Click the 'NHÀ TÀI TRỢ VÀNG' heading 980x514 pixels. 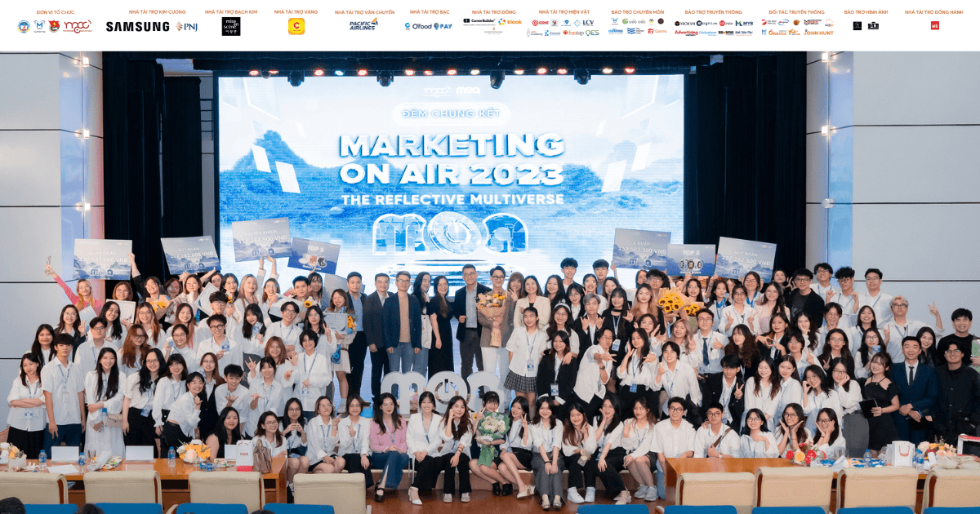(x=296, y=12)
